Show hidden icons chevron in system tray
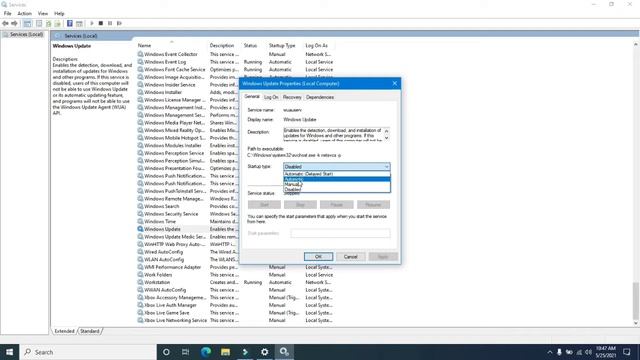640x360 pixels. (x=550, y=352)
